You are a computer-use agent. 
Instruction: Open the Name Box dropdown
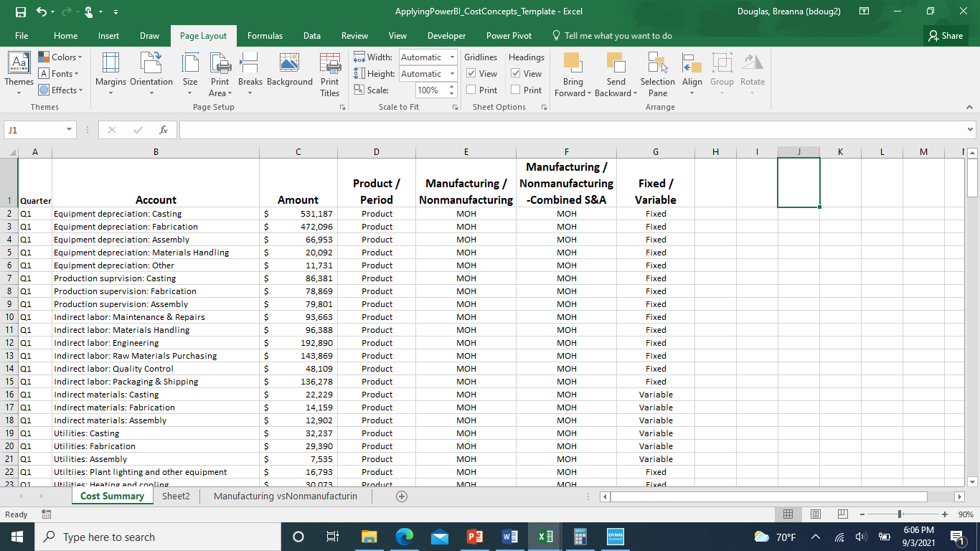click(x=69, y=129)
